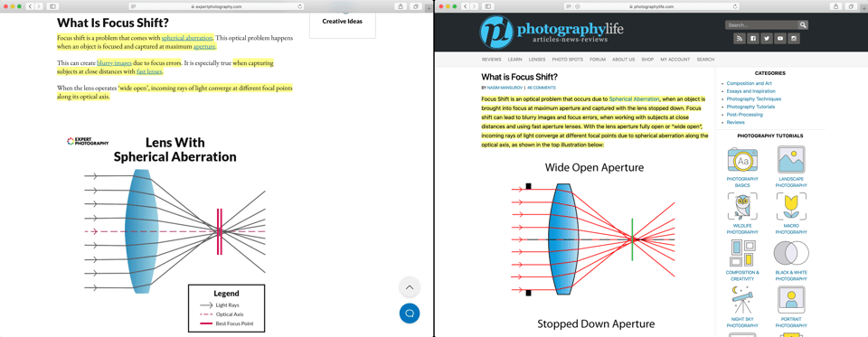Open the '46 COMMENTS' link

pos(542,88)
